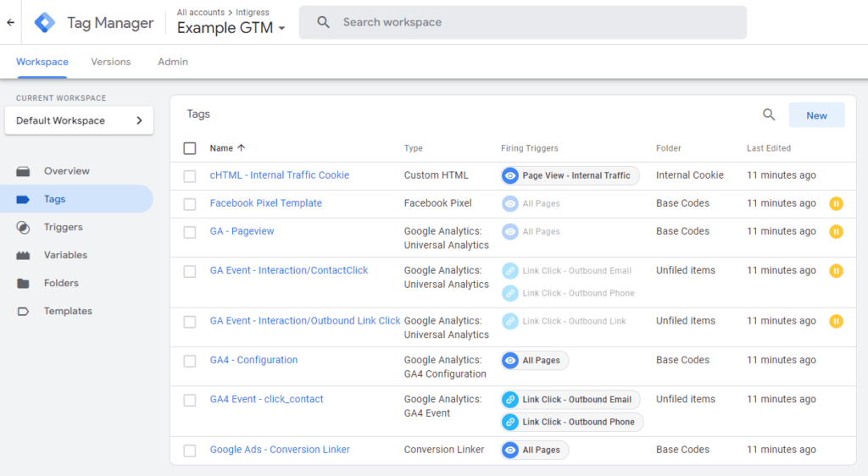Click the Last Edited column header
868x476 pixels.
coord(769,148)
